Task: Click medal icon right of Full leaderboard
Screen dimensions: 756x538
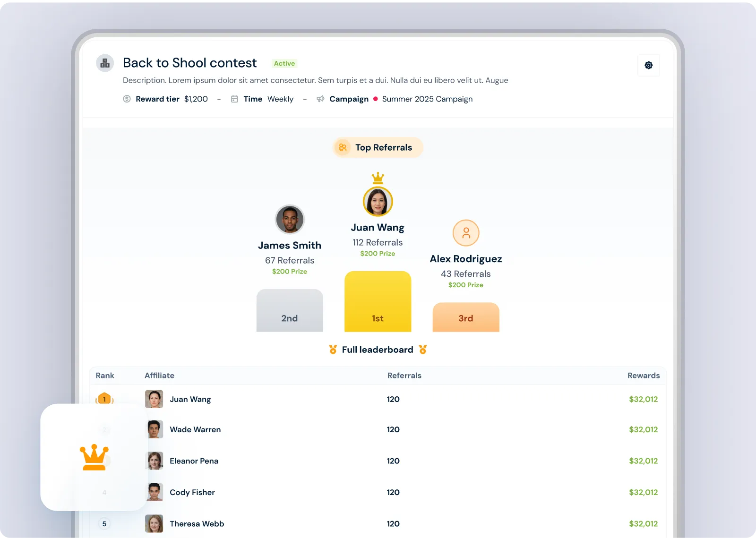Action: (x=423, y=350)
